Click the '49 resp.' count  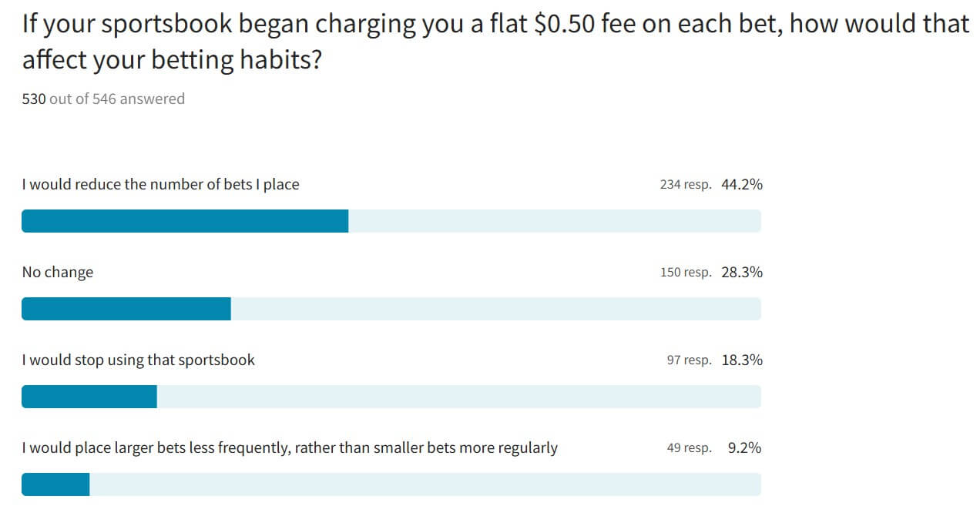click(x=690, y=448)
